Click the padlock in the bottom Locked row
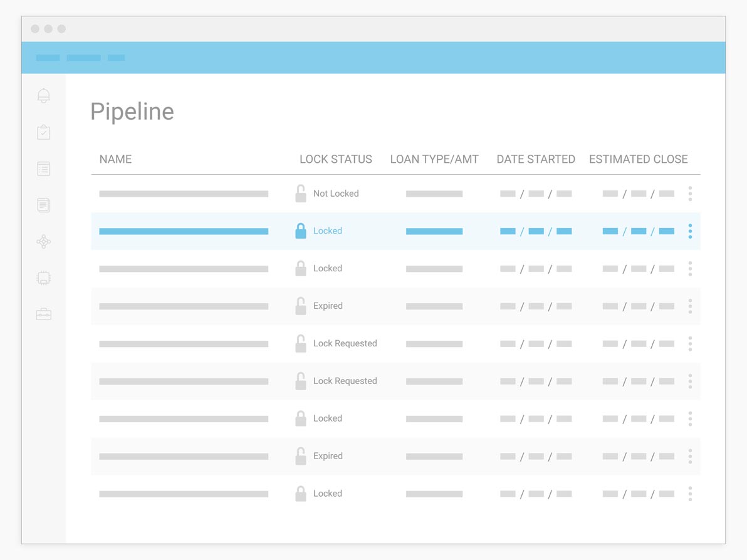This screenshot has height=560, width=747. click(301, 494)
